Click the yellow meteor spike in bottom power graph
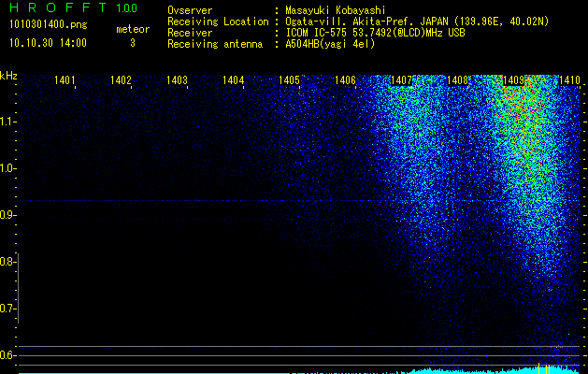The height and width of the screenshot is (374, 588). (538, 368)
